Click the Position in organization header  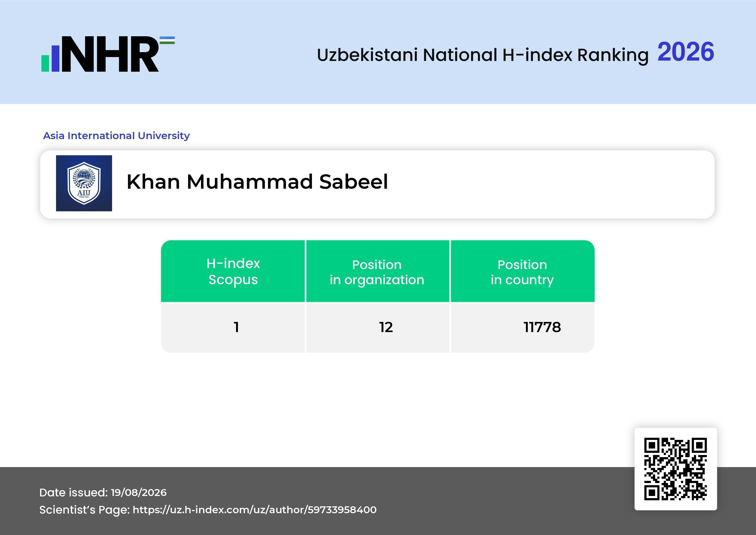[x=377, y=271]
